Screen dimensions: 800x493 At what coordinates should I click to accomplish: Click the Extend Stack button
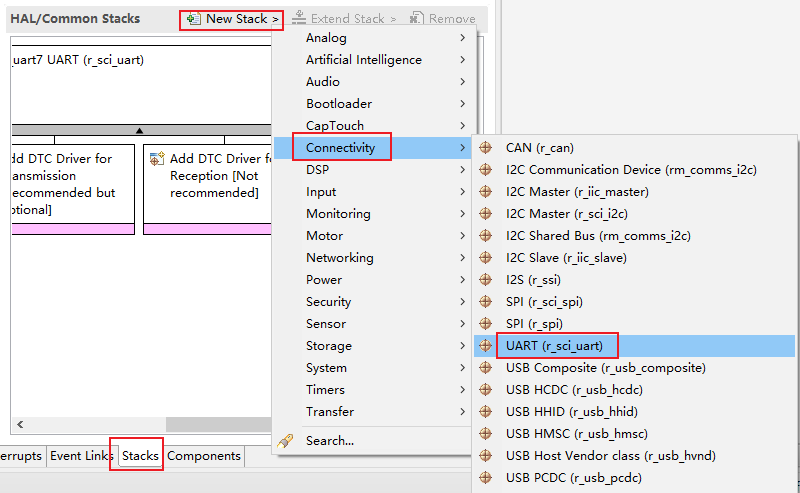coord(344,19)
